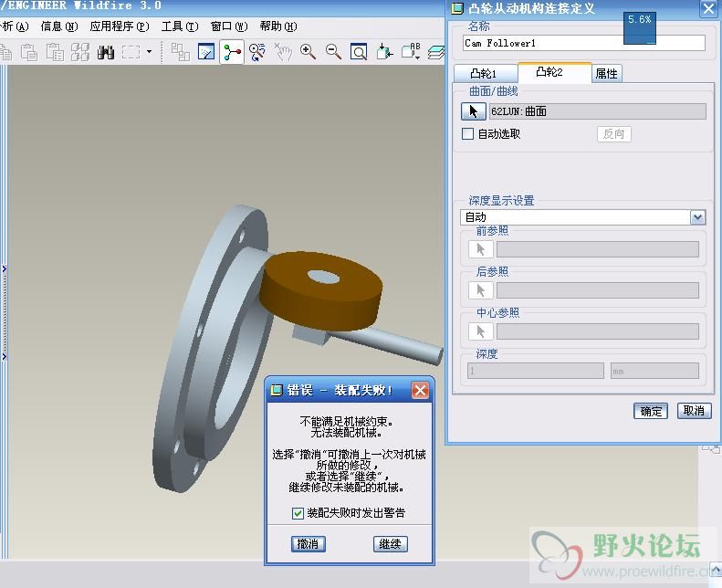Open the 窗口(W) menu
Image resolution: width=722 pixels, height=588 pixels.
229,26
